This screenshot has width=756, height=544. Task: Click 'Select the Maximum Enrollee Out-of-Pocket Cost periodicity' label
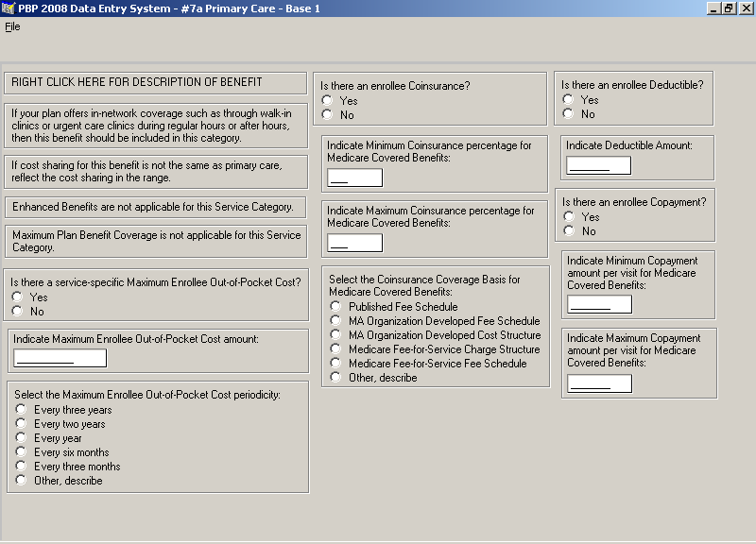point(147,395)
